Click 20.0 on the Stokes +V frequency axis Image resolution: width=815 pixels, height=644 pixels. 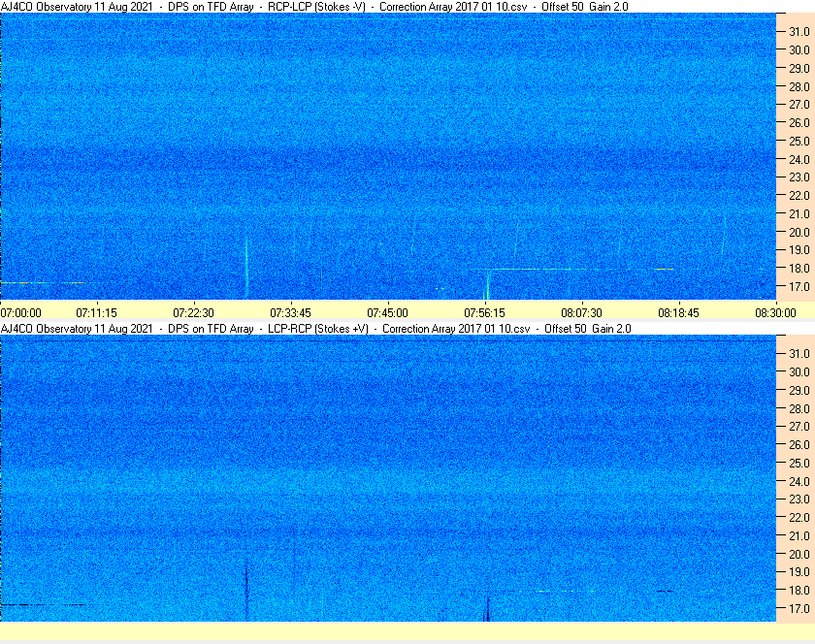click(x=799, y=554)
